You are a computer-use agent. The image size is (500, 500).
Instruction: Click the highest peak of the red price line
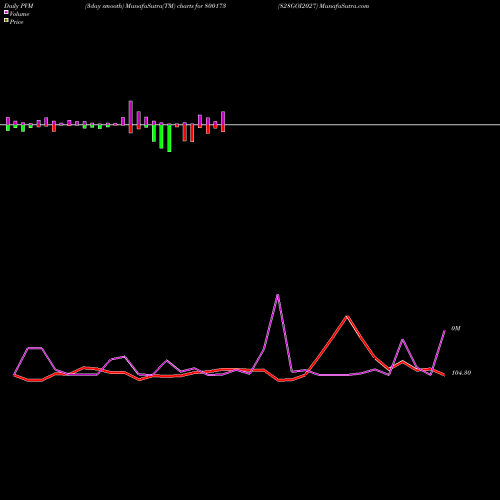(x=347, y=316)
